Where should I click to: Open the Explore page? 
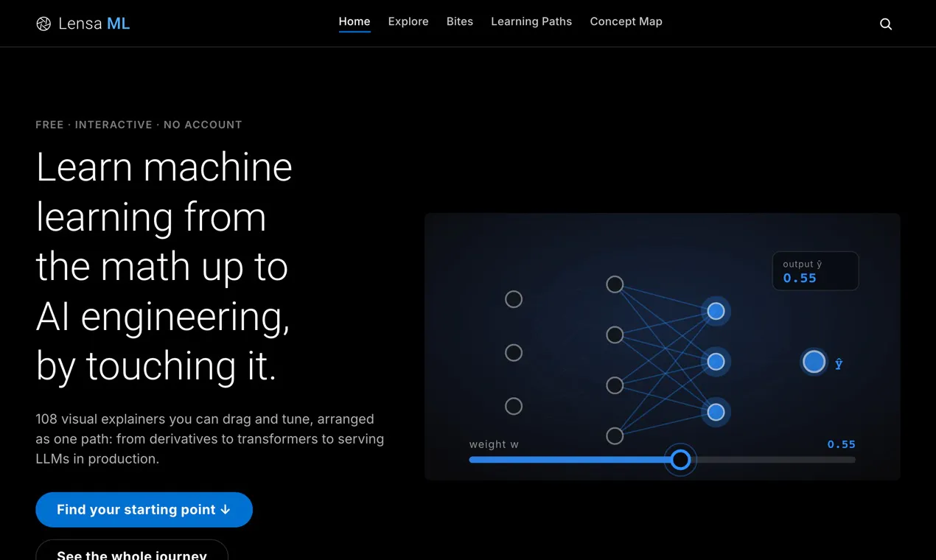pyautogui.click(x=408, y=21)
